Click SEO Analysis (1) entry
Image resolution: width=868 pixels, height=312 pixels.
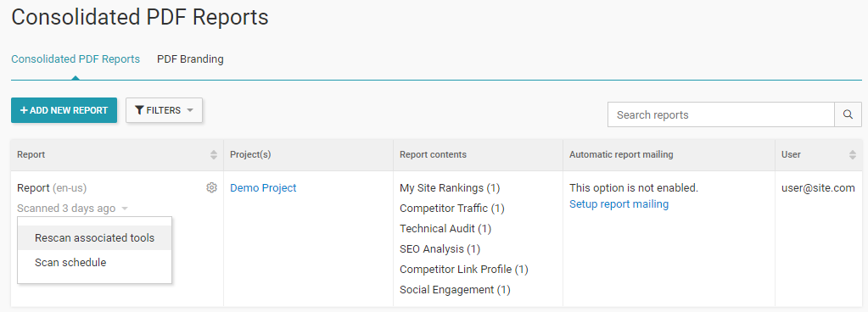coord(440,249)
